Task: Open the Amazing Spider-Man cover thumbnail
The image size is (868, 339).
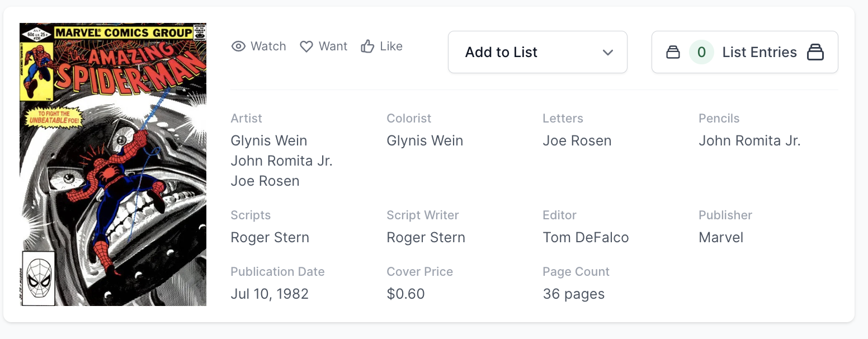Action: (x=113, y=164)
